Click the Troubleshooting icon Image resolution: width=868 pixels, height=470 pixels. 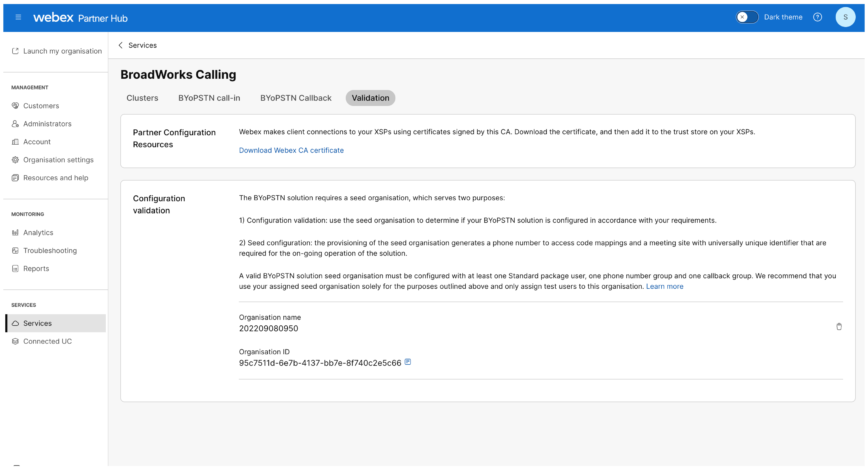point(15,251)
